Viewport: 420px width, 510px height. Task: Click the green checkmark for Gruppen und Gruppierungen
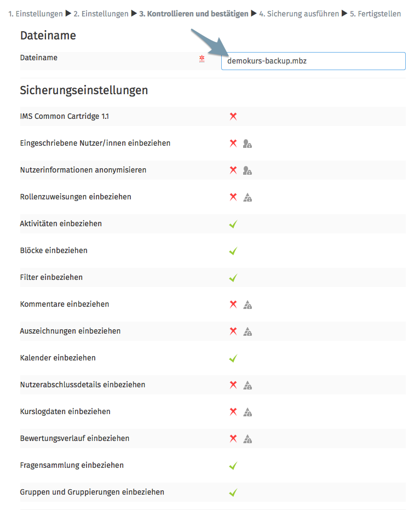[233, 492]
